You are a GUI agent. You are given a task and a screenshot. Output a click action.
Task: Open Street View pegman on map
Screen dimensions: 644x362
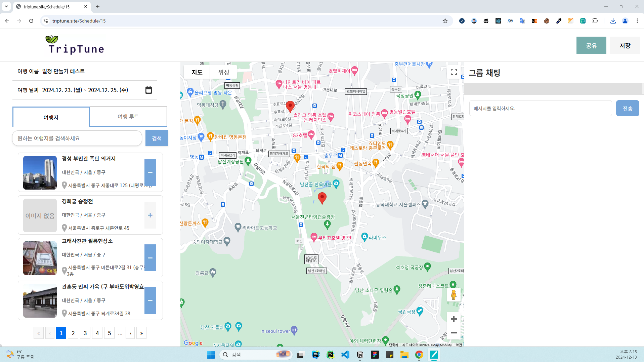click(454, 295)
